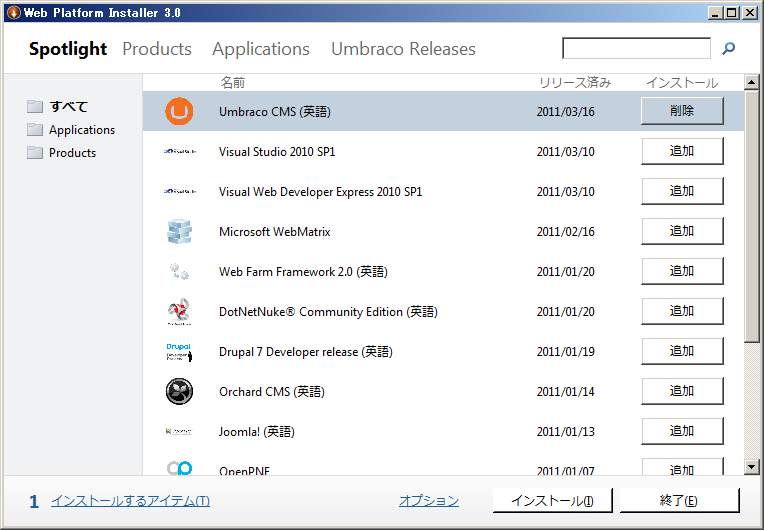Add DotNetNuke Community Edition
This screenshot has width=764, height=530.
[x=682, y=311]
